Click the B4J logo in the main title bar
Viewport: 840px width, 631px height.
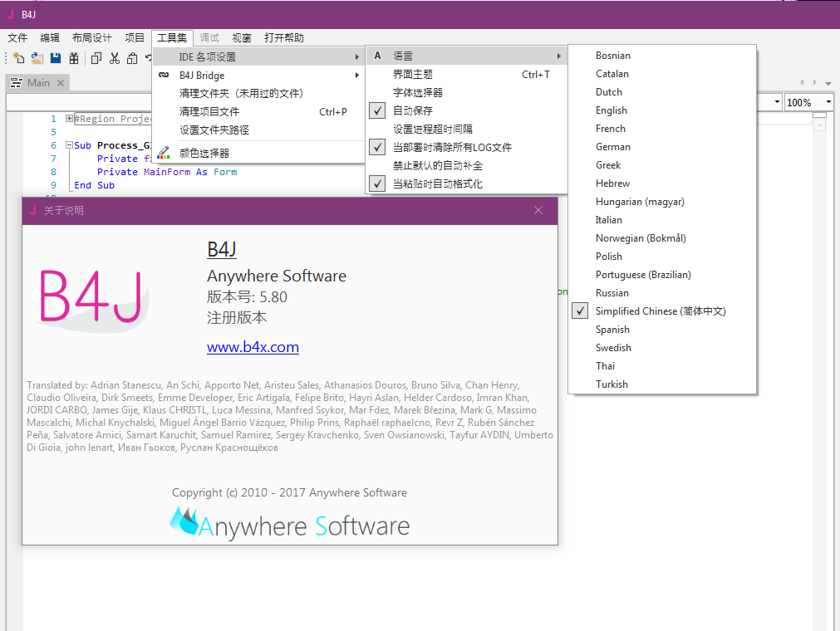tap(11, 14)
